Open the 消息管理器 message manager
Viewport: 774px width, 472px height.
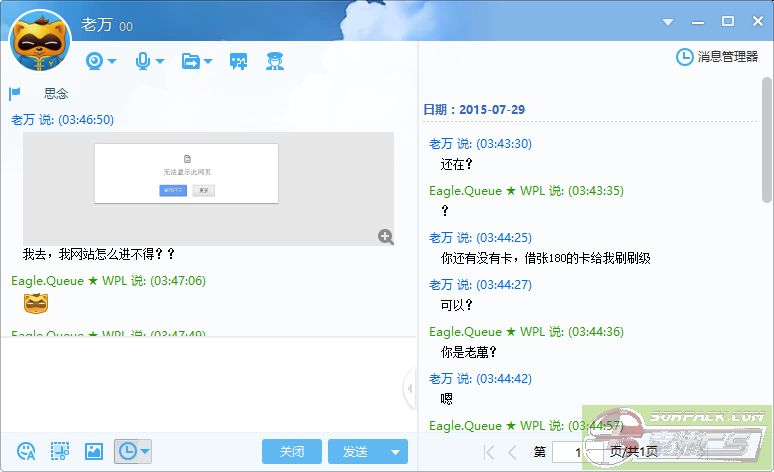(717, 57)
